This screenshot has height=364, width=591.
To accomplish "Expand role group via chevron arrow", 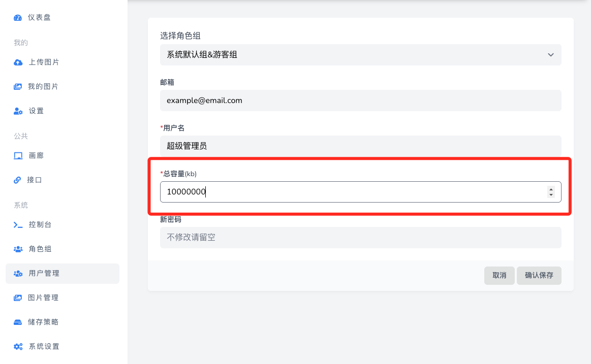I will tap(551, 55).
